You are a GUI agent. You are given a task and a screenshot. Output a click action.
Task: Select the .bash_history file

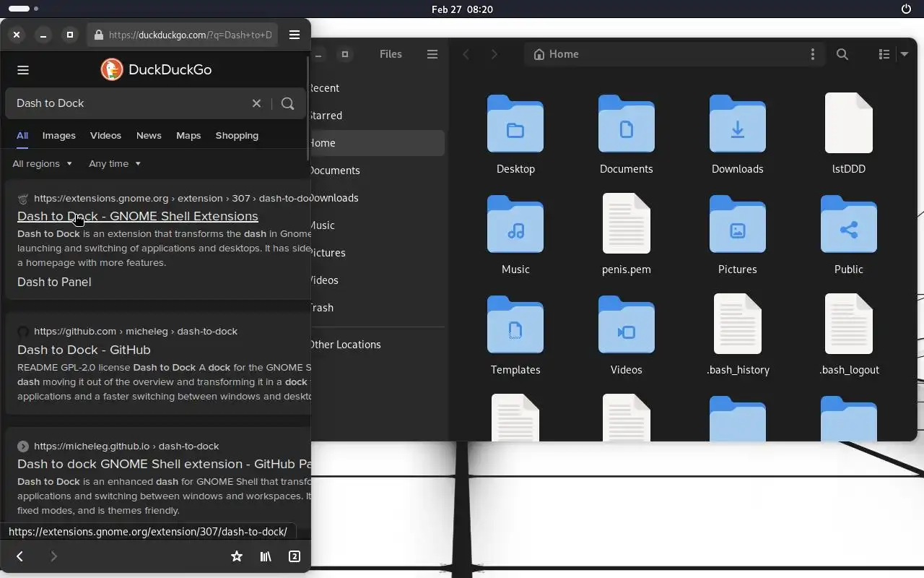pyautogui.click(x=738, y=336)
